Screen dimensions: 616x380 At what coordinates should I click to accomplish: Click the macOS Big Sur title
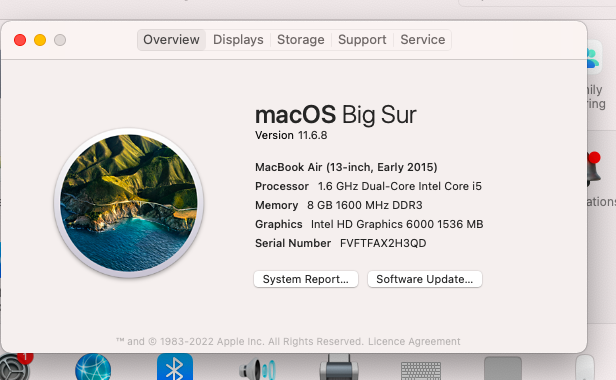click(x=336, y=115)
